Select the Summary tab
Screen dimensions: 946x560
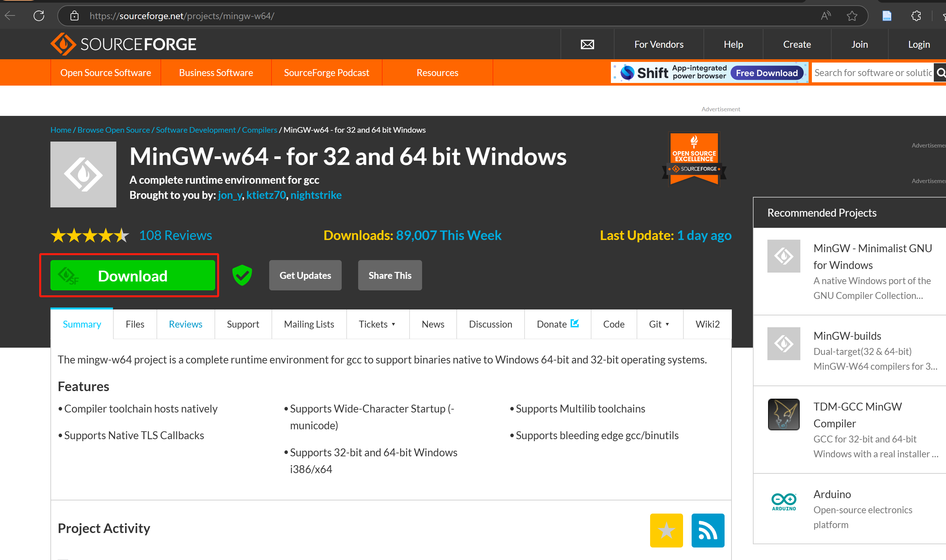[82, 324]
